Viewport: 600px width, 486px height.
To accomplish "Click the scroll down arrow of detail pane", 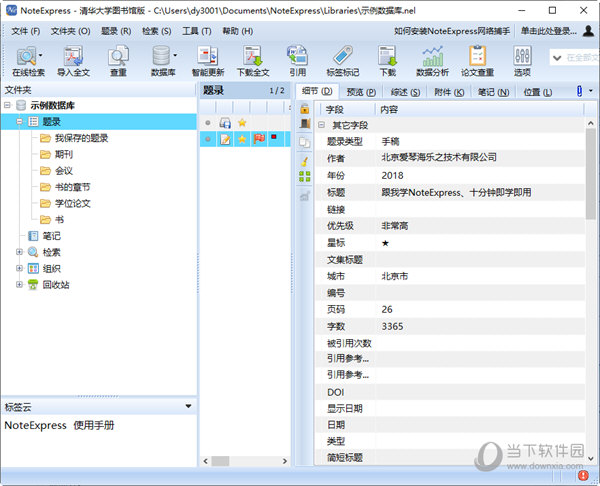I will (590, 458).
